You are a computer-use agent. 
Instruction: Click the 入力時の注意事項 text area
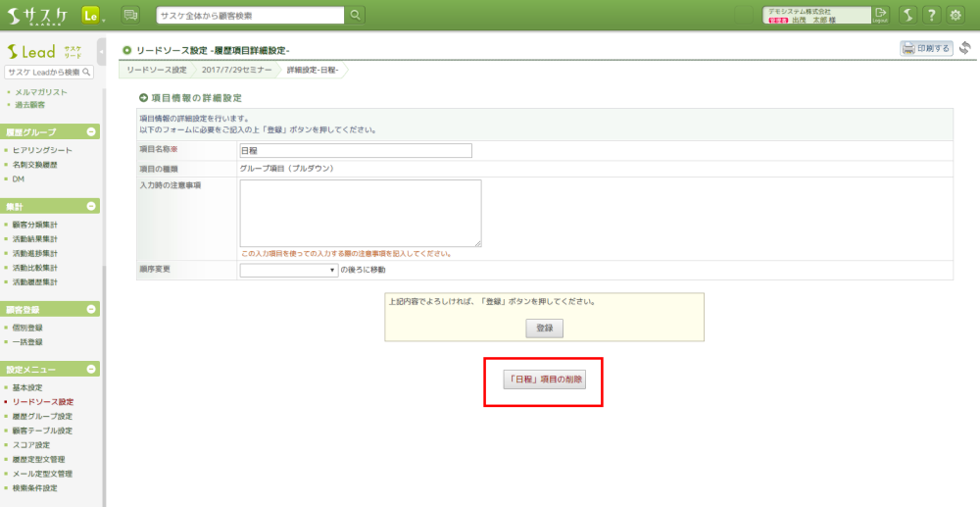tap(360, 213)
